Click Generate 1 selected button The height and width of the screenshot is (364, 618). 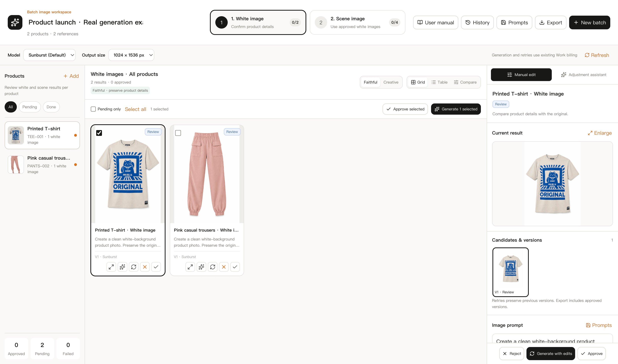tap(456, 109)
